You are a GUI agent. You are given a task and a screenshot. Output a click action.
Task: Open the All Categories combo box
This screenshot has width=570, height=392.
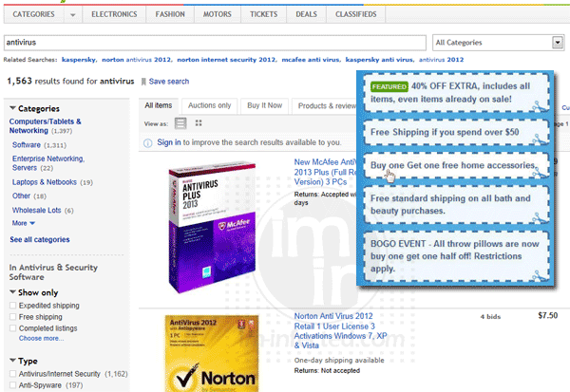(499, 43)
